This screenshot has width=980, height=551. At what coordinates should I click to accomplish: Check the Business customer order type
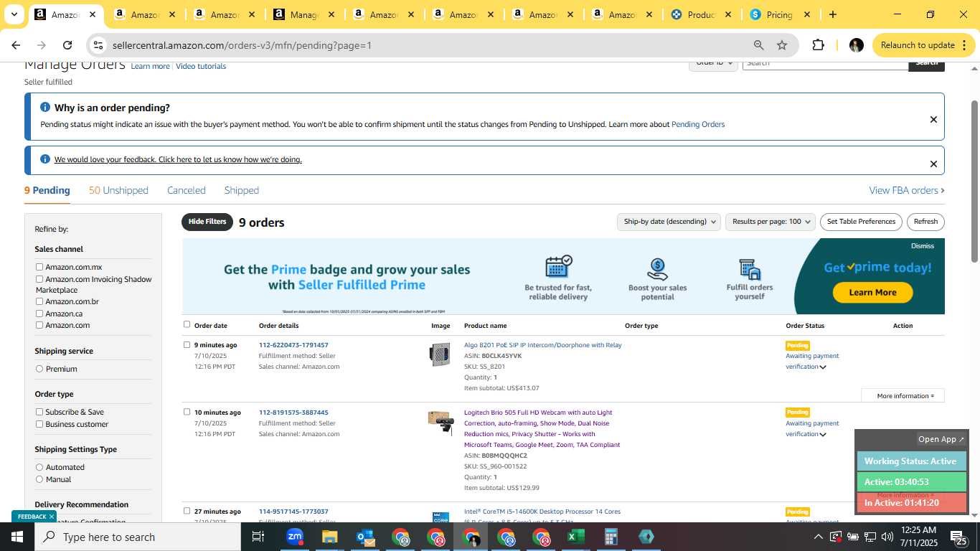point(39,424)
